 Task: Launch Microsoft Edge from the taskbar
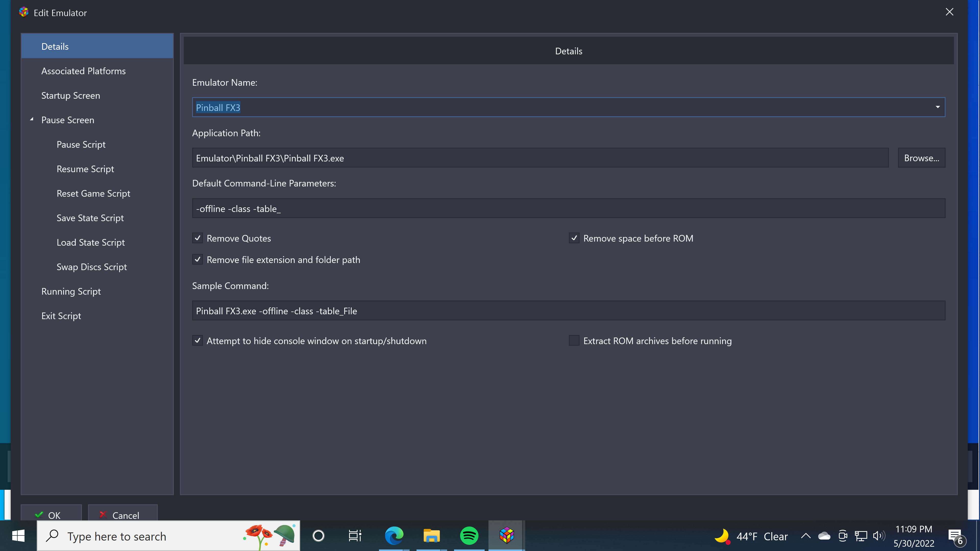pos(394,536)
